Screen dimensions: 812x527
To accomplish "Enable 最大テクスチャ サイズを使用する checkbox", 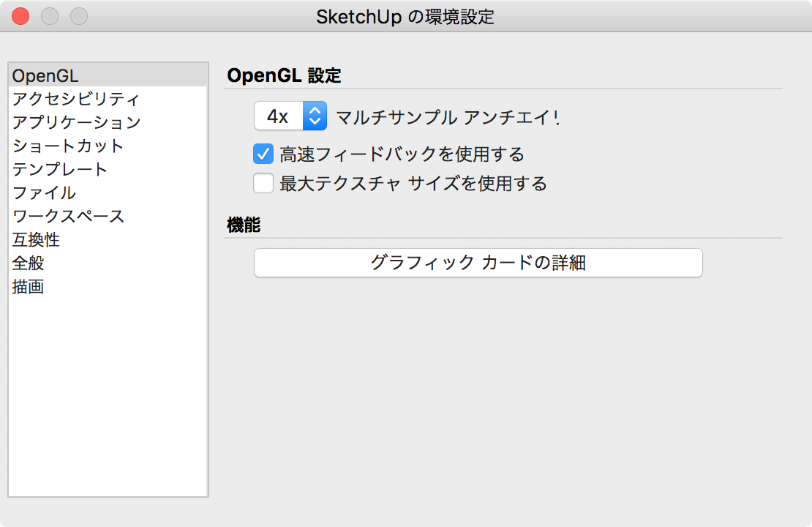I will [x=263, y=184].
